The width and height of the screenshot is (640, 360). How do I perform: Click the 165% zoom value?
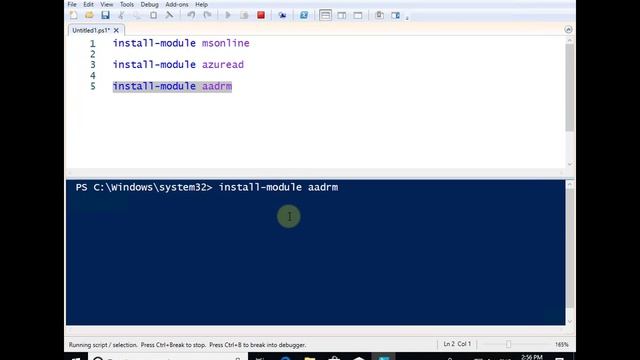pos(562,344)
